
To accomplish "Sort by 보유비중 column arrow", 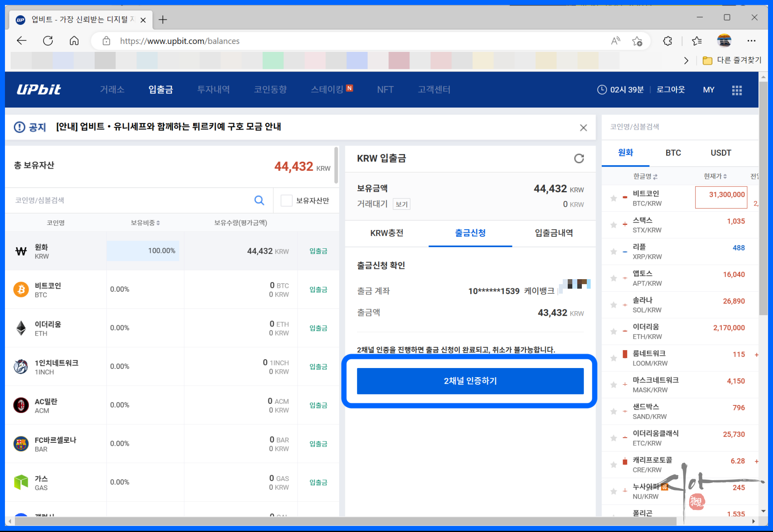I will coord(158,223).
